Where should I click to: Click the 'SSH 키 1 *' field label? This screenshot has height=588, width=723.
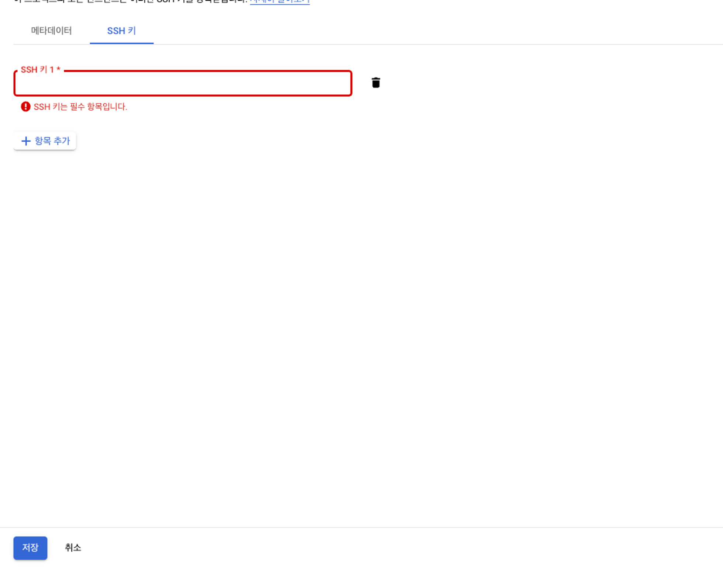pos(40,69)
